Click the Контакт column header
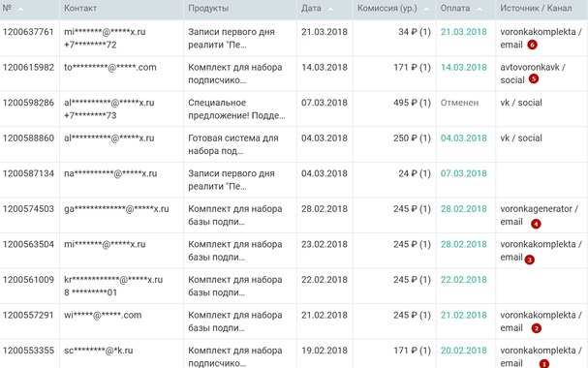This screenshot has height=368, width=588. tap(80, 9)
